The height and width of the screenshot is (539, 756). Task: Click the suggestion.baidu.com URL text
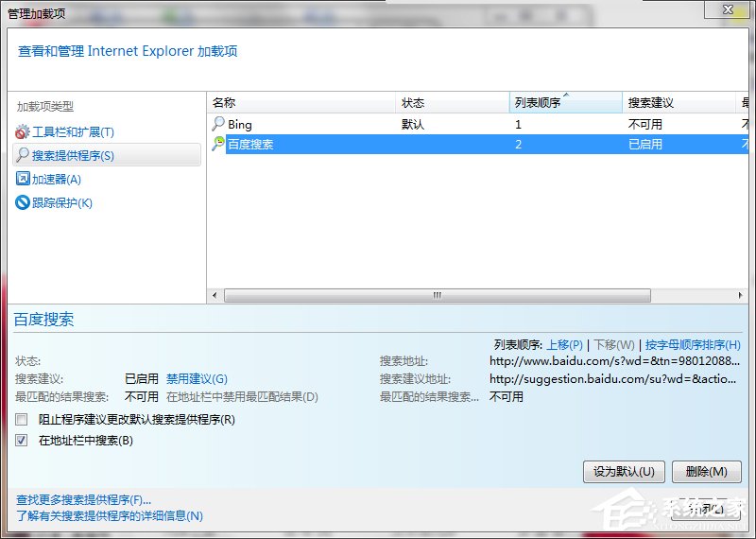[x=612, y=379]
